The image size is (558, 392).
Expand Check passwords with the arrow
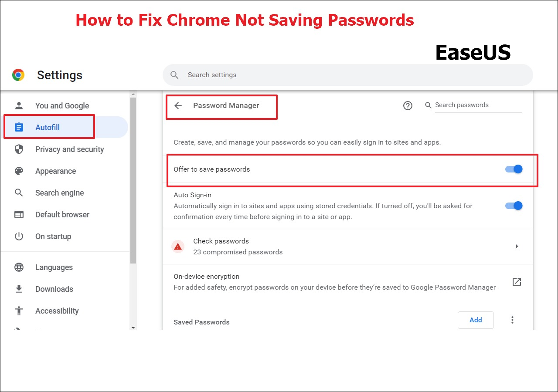(x=517, y=247)
